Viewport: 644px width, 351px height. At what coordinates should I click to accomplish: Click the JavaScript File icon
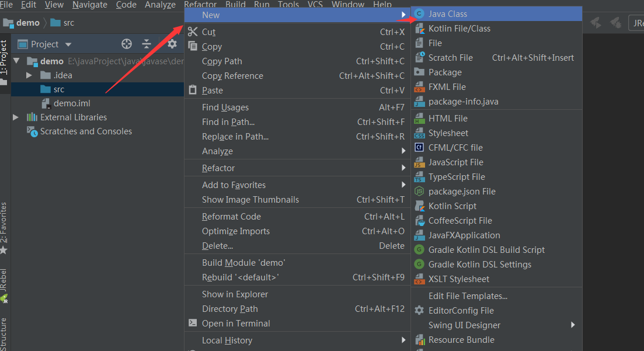pos(419,162)
